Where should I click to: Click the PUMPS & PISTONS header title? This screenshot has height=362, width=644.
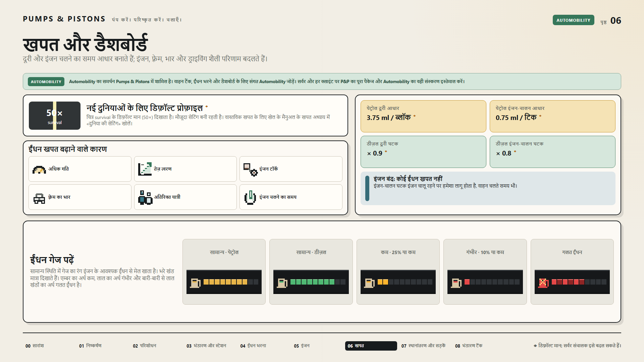point(64,19)
